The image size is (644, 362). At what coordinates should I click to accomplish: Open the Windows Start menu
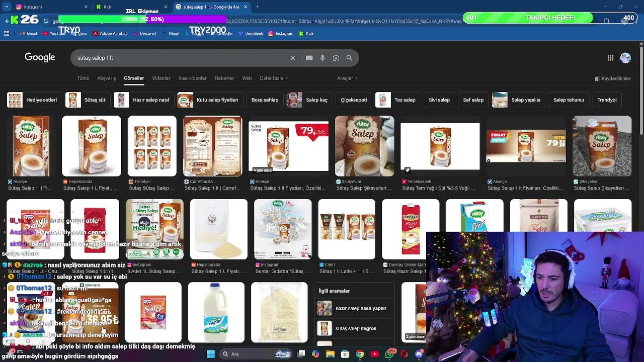(x=210, y=354)
